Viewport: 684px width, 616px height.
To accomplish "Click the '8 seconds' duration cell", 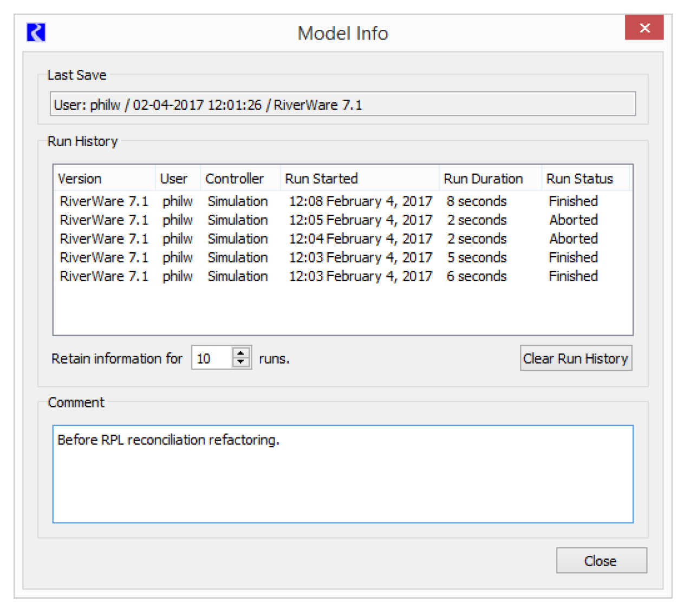I will 477,201.
